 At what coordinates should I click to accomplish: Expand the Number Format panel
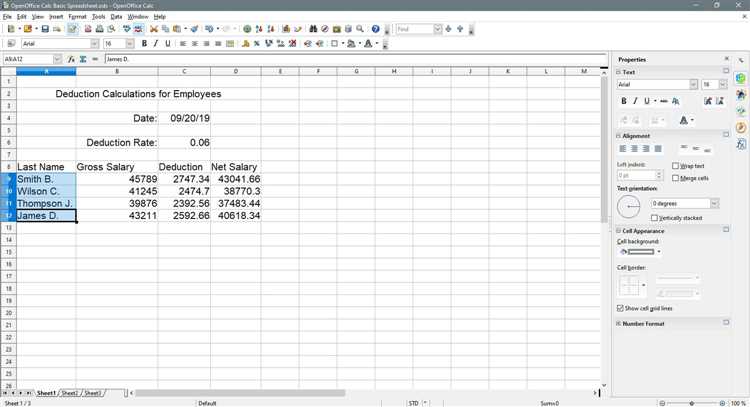coord(618,324)
